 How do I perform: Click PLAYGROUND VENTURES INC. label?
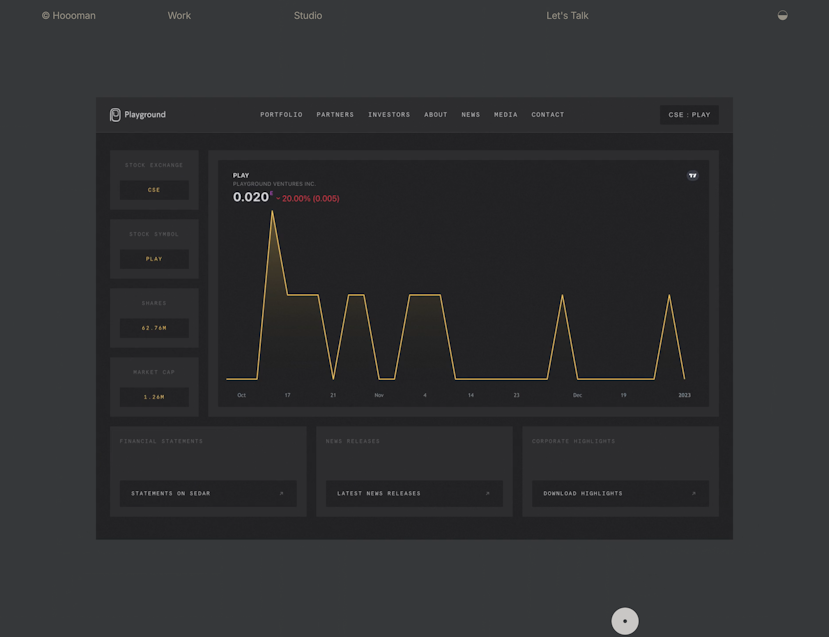tap(274, 184)
